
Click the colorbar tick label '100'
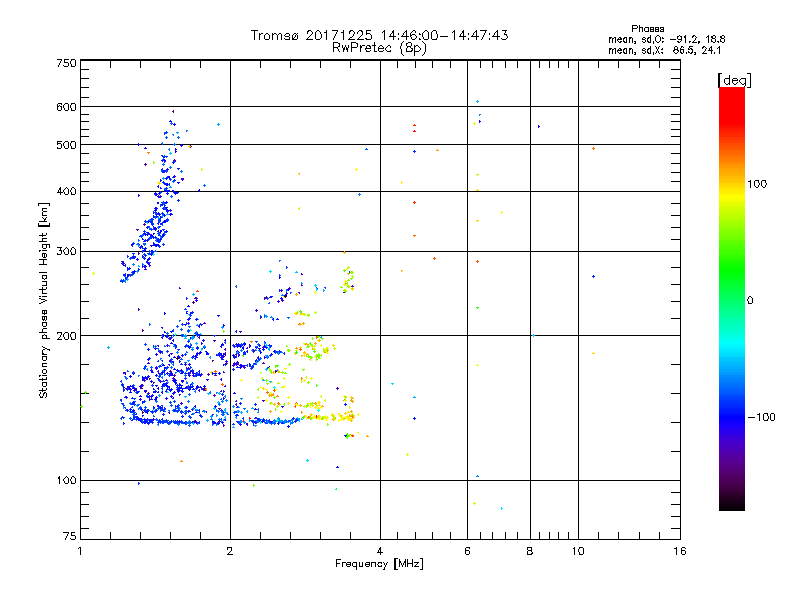[x=757, y=184]
